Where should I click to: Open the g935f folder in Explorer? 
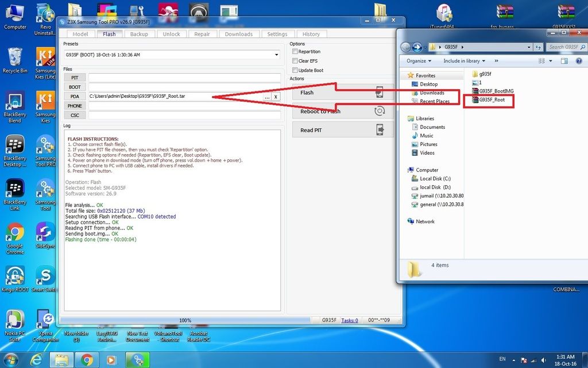[x=482, y=74]
